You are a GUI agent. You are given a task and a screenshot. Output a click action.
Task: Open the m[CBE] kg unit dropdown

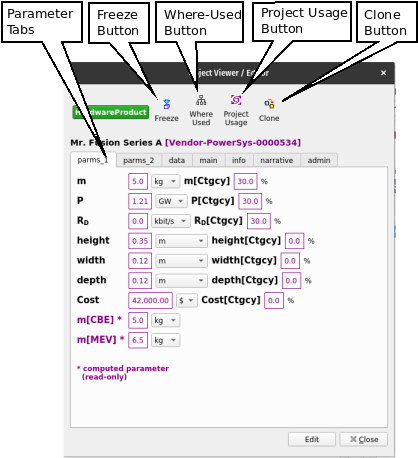coord(165,320)
